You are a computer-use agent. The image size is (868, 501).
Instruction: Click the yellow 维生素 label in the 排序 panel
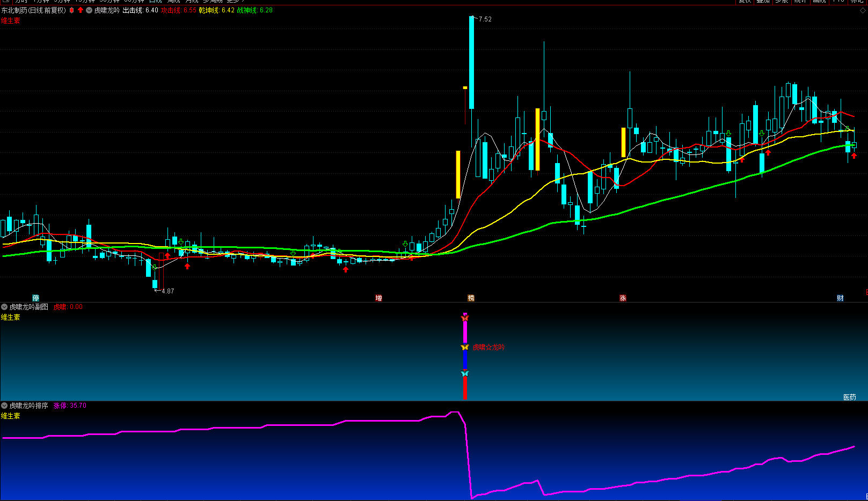[10, 416]
